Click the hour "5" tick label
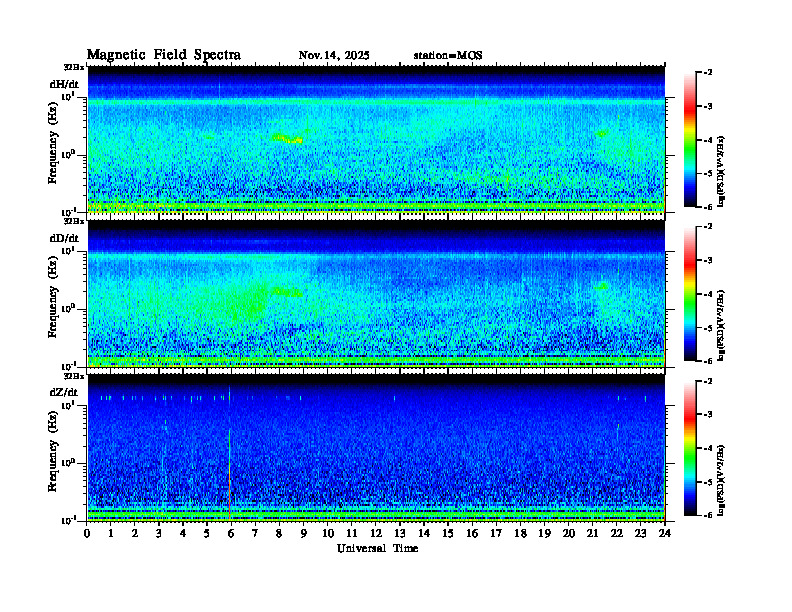Screen dimensions: 792x612 pos(207,533)
